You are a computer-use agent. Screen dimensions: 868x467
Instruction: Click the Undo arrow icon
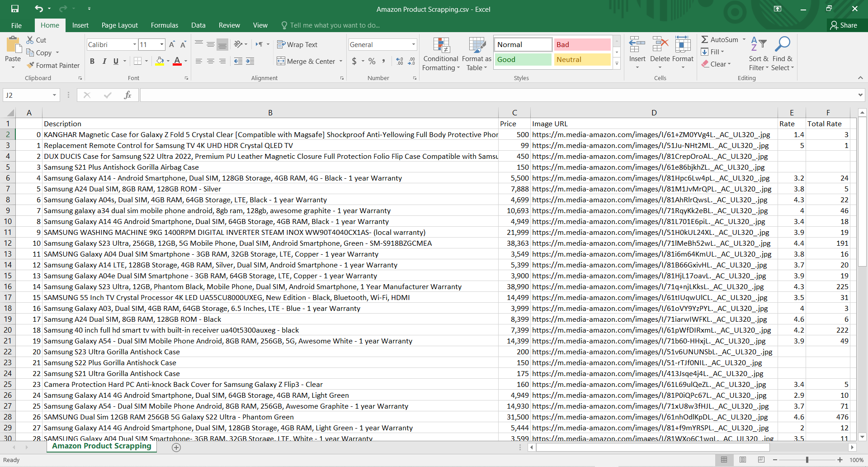tap(39, 9)
